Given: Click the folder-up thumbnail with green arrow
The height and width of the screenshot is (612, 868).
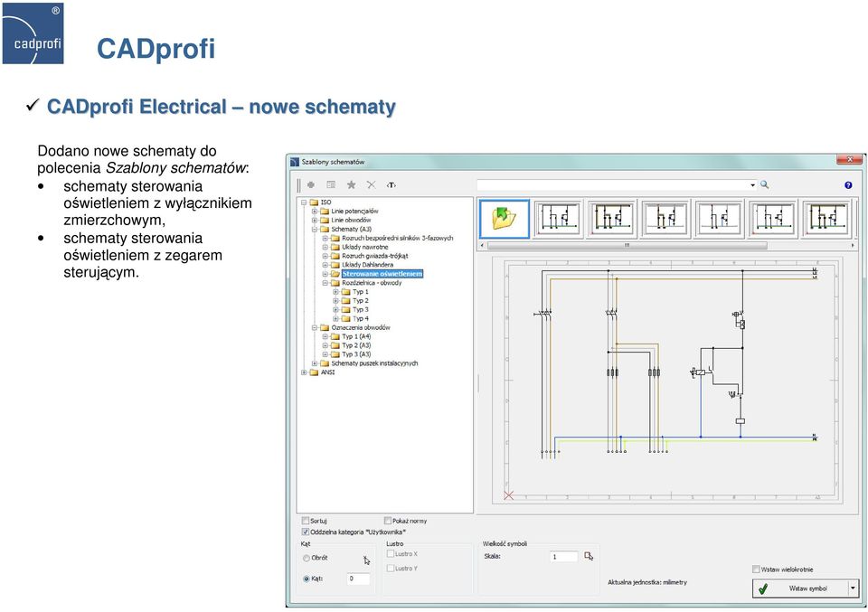Looking at the screenshot, I should 505,219.
